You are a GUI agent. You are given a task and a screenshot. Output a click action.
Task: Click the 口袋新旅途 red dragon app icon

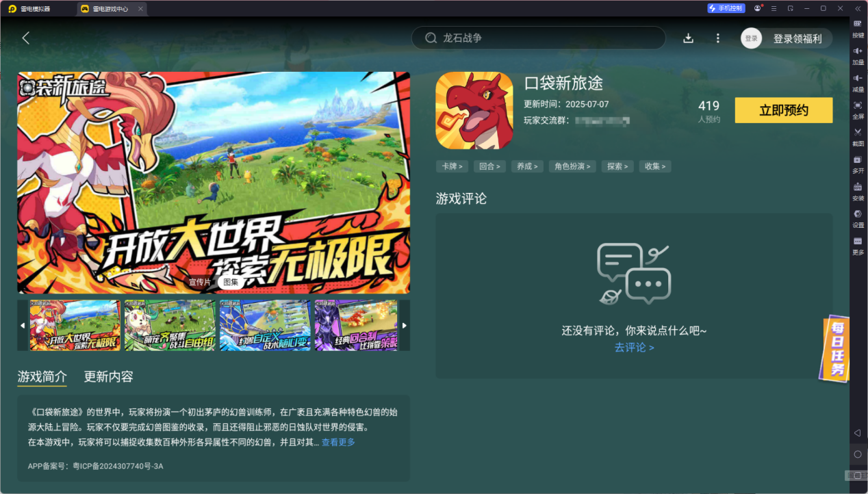(x=474, y=110)
